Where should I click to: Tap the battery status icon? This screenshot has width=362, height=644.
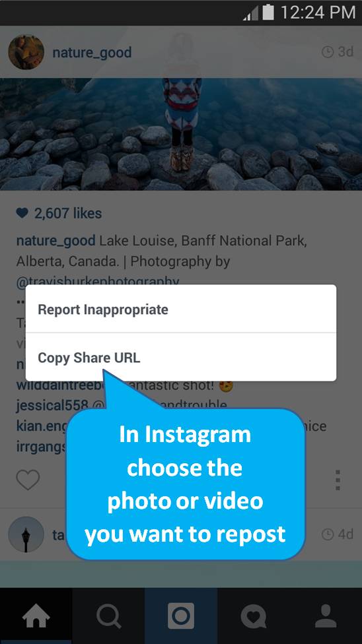(268, 12)
